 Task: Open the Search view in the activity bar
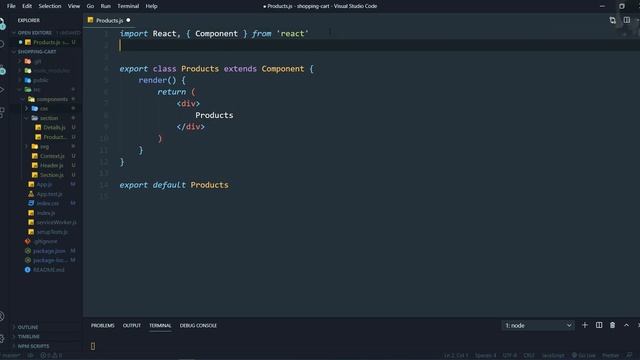pos(2,44)
